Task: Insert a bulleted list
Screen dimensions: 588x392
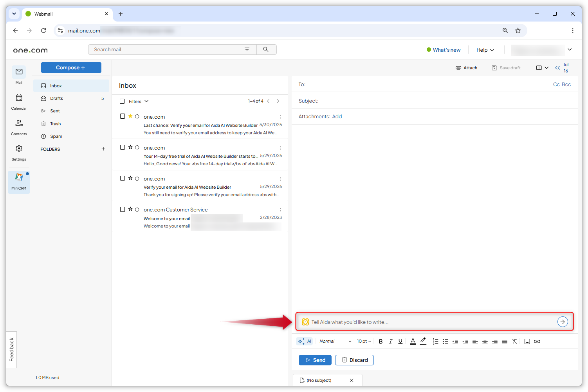Action: coord(445,341)
